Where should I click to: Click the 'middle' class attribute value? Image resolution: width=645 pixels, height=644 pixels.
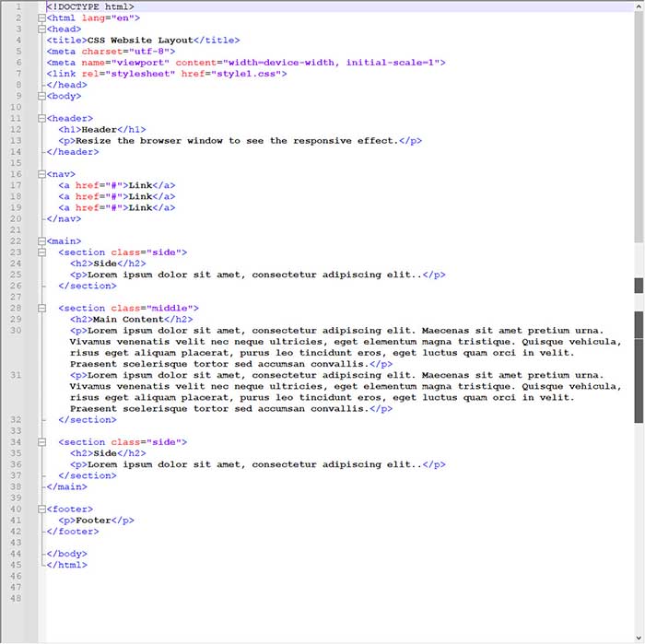(170, 309)
